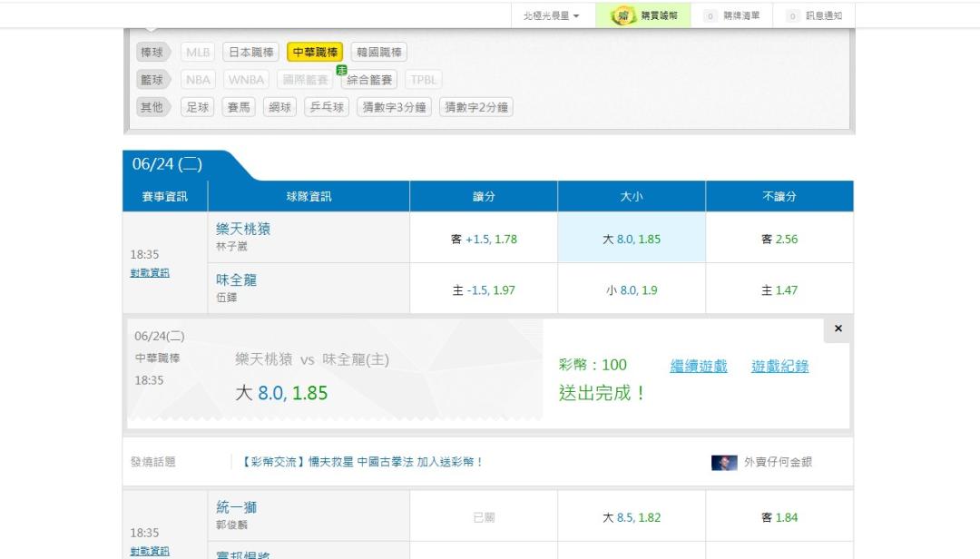The image size is (980, 559).
Task: Select the 猜數字3分鐘 game
Action: pyautogui.click(x=394, y=108)
